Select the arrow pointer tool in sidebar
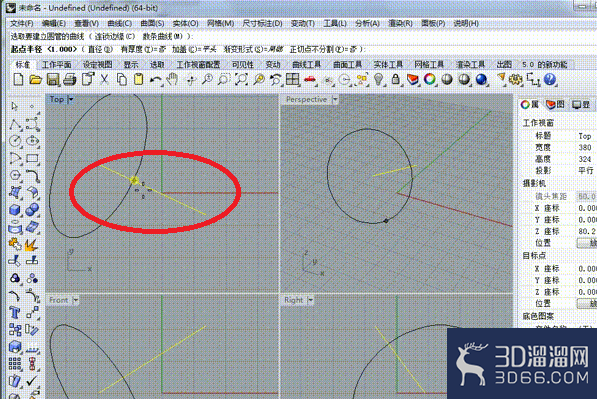Image resolution: width=597 pixels, height=399 pixels. click(15, 106)
